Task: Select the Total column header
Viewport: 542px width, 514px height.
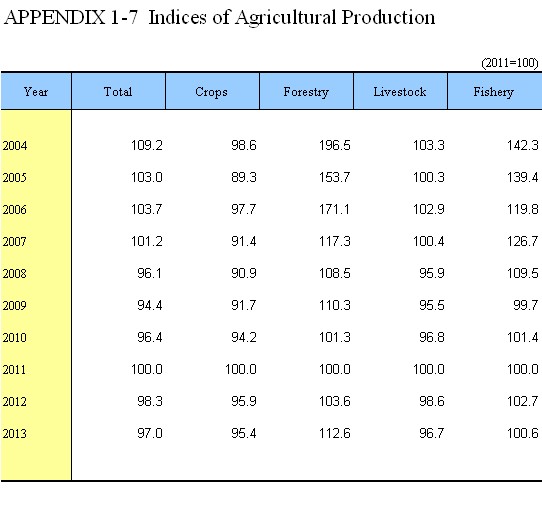Action: point(118,92)
